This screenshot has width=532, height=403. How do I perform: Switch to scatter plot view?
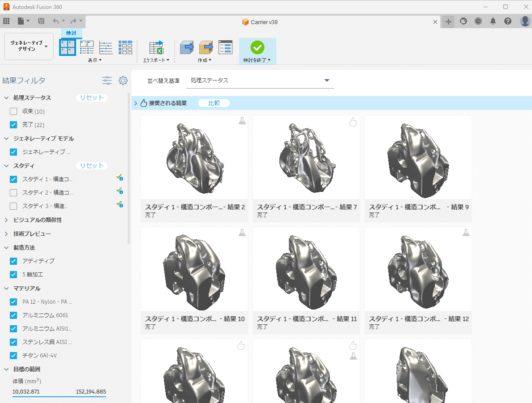[x=106, y=47]
